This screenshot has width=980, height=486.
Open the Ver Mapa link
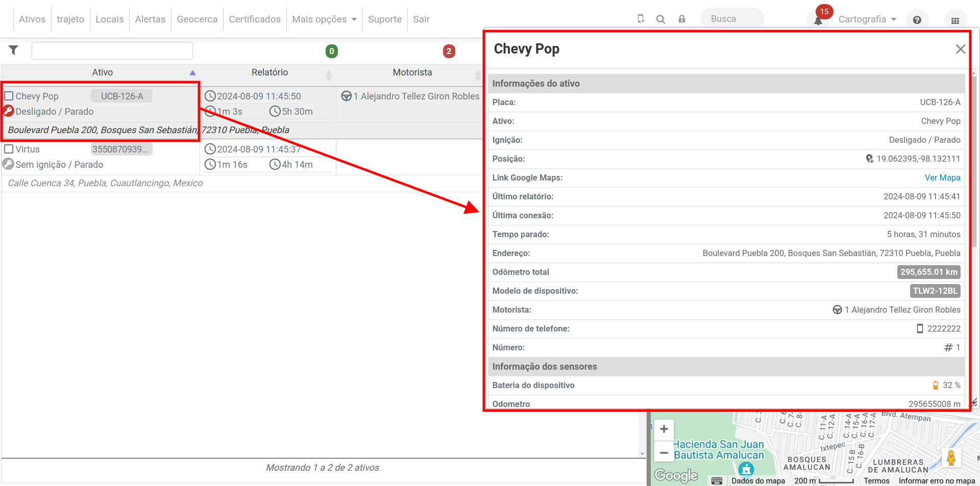(x=942, y=177)
